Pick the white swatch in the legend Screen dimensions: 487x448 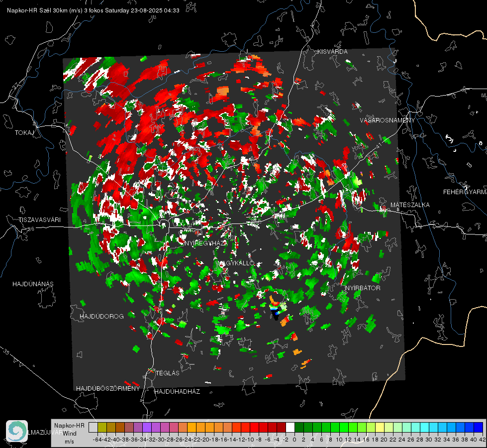point(290,427)
